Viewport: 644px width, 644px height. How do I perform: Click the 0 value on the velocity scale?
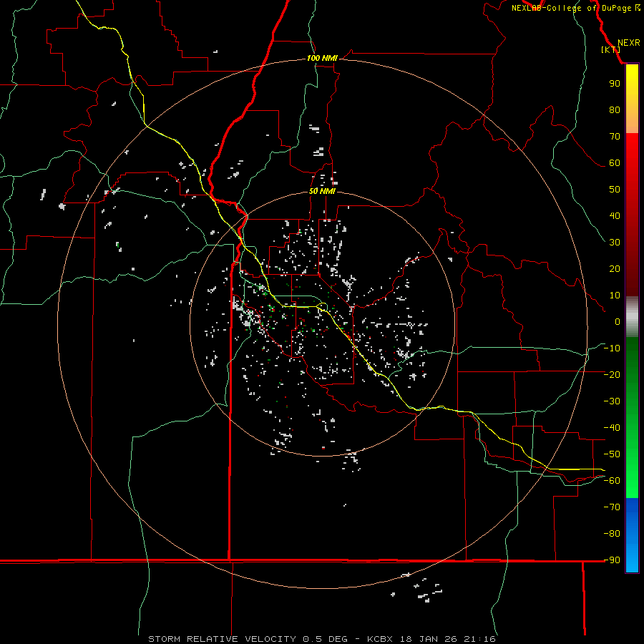coord(618,322)
